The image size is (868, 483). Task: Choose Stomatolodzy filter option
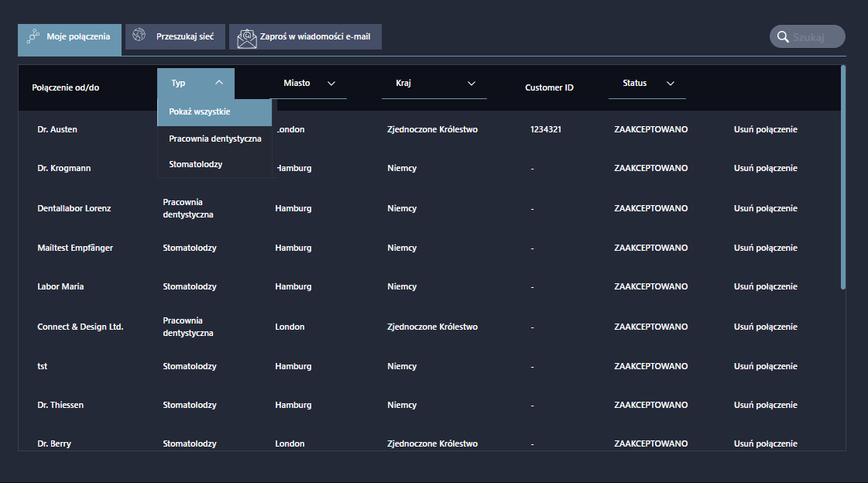(195, 164)
